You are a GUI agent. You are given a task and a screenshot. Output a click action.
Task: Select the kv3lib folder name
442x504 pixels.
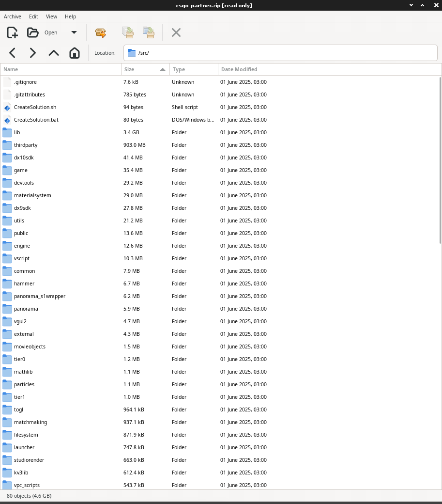pos(21,472)
